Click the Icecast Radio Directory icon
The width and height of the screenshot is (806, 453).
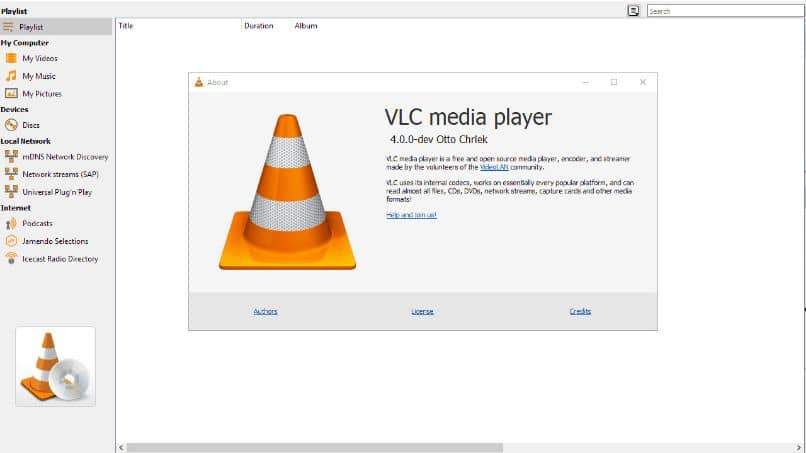[11, 259]
